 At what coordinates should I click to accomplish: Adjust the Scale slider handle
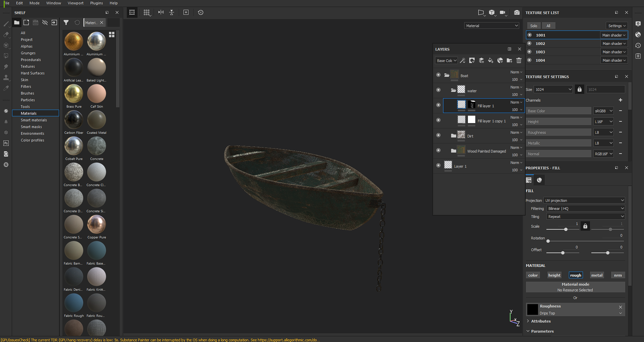click(566, 229)
